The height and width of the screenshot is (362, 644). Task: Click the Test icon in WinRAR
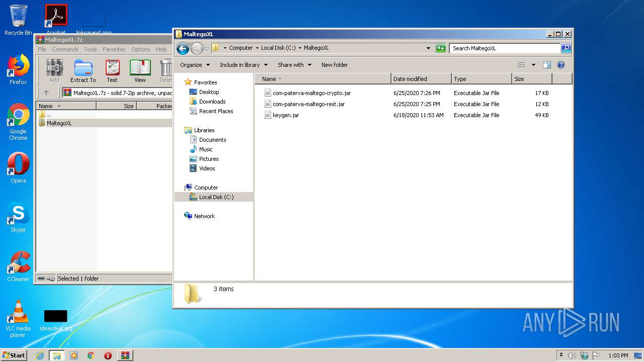click(112, 70)
